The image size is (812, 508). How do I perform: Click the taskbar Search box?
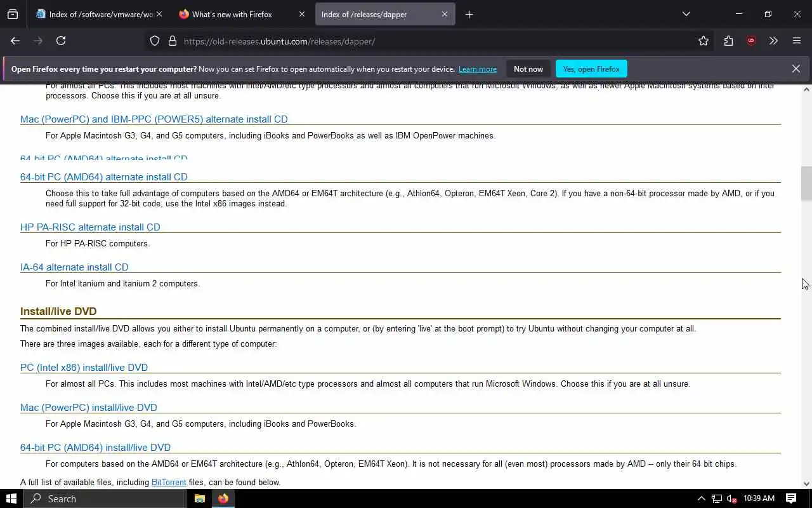click(x=105, y=498)
